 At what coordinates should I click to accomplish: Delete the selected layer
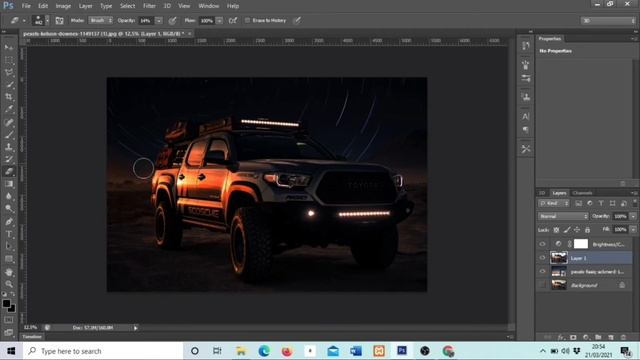coord(623,337)
